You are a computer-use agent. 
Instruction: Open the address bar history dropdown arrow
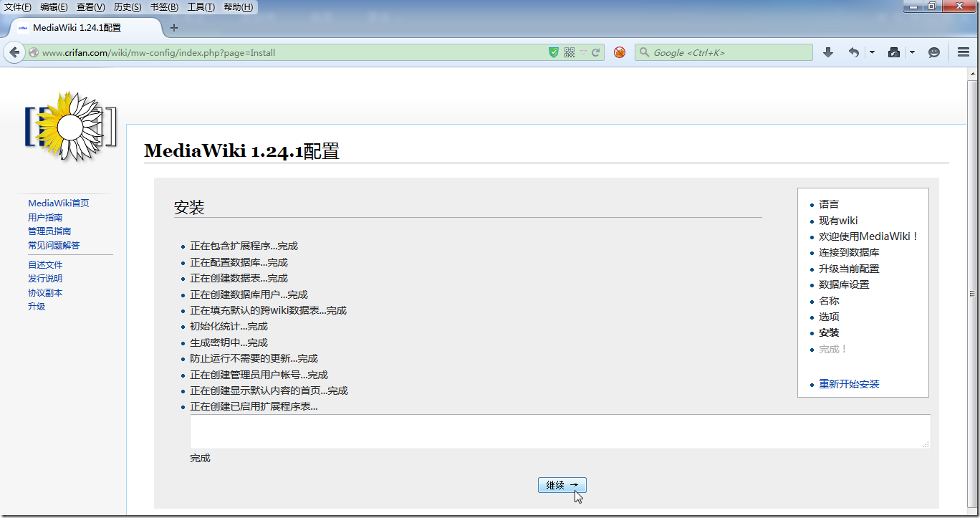[x=583, y=52]
